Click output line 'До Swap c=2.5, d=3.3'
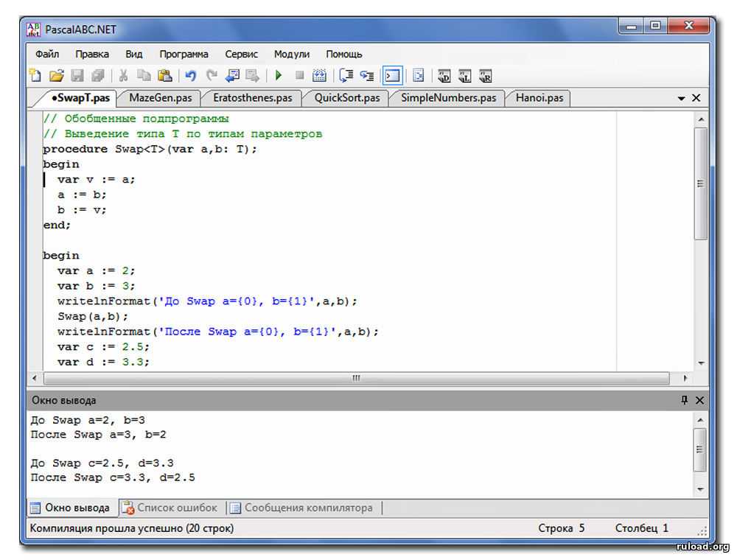737x560 pixels. tap(102, 463)
